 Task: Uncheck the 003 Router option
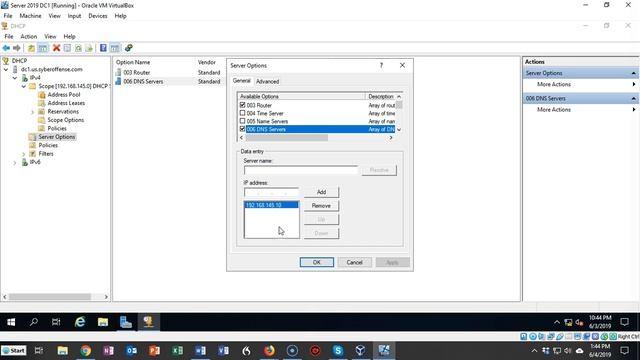click(242, 105)
